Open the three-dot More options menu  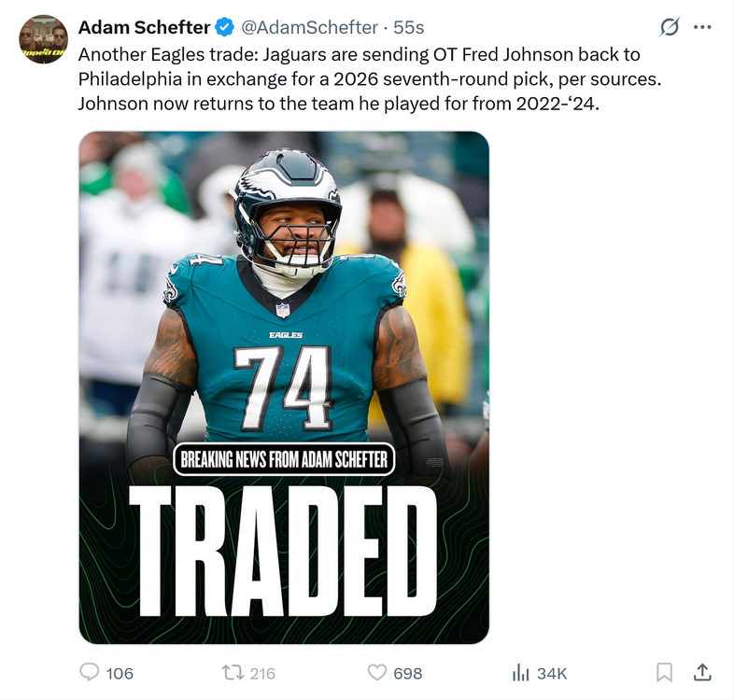point(703,27)
